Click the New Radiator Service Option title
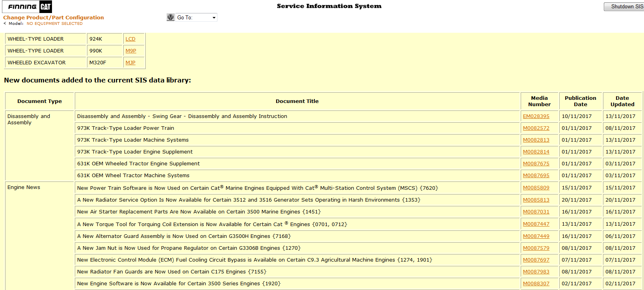Viewport: 644px width, 290px height. pos(249,200)
